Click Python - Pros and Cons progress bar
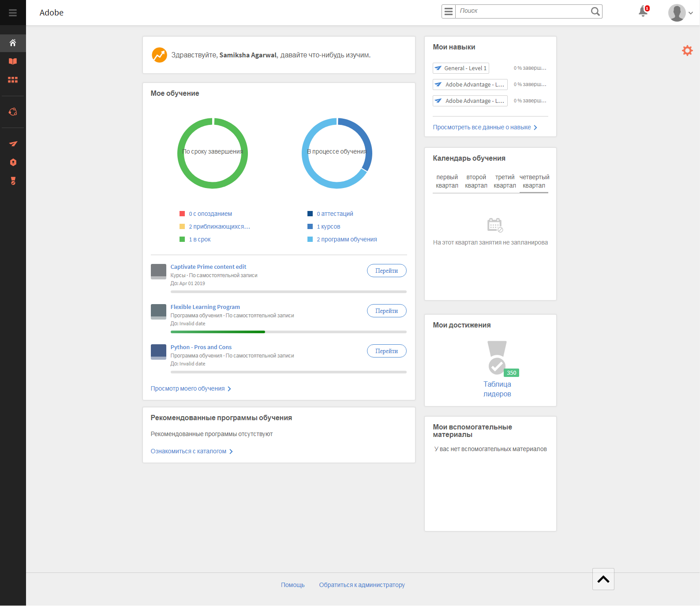The height and width of the screenshot is (606, 700). [x=288, y=372]
